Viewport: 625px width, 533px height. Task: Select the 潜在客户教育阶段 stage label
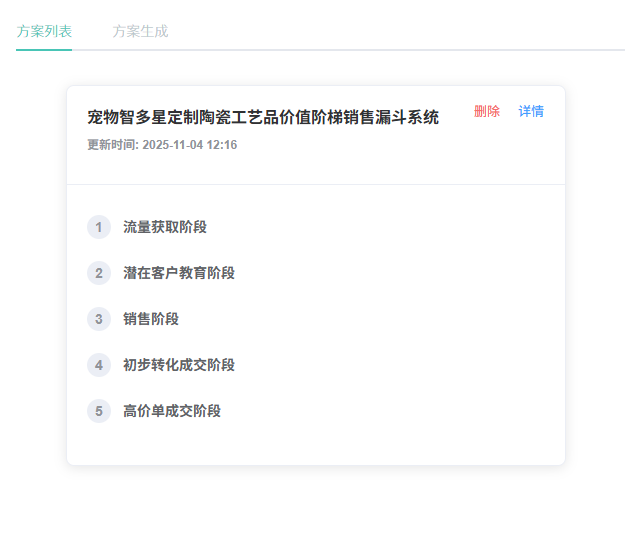179,273
